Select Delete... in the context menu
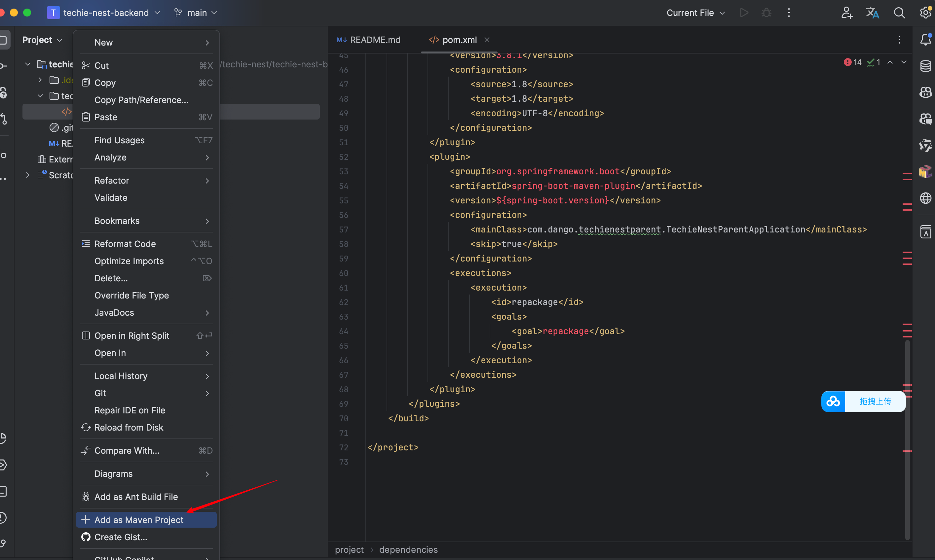The height and width of the screenshot is (560, 935). [x=146, y=278]
